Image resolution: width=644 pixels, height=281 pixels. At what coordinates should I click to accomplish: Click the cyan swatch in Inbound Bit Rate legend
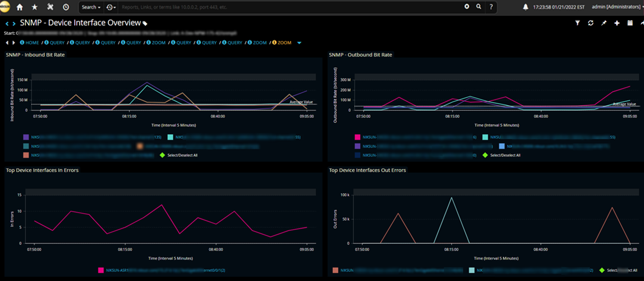click(170, 137)
